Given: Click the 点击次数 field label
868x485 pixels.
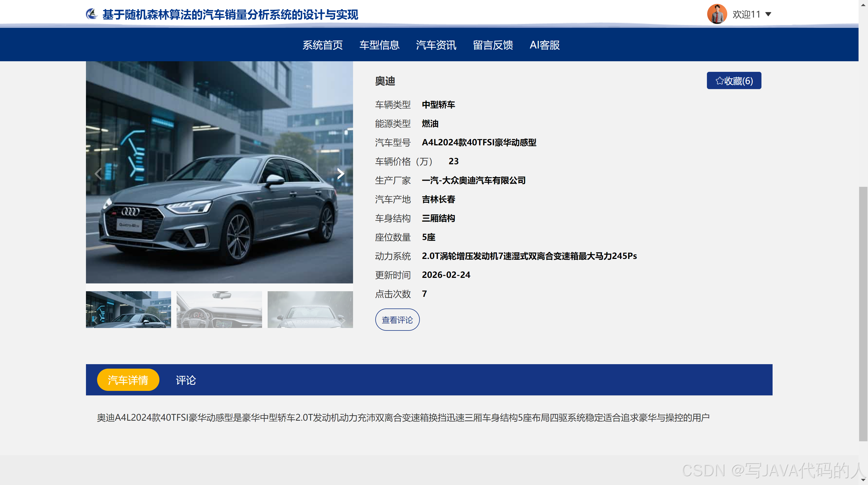Looking at the screenshot, I should [x=393, y=294].
